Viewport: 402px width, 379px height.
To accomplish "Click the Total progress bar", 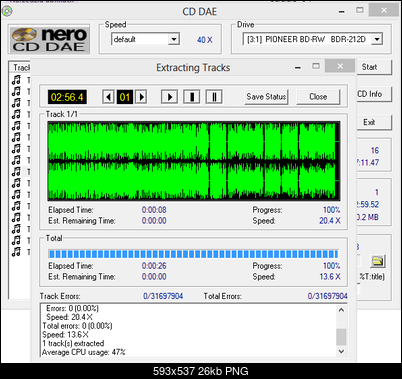I will pos(193,254).
